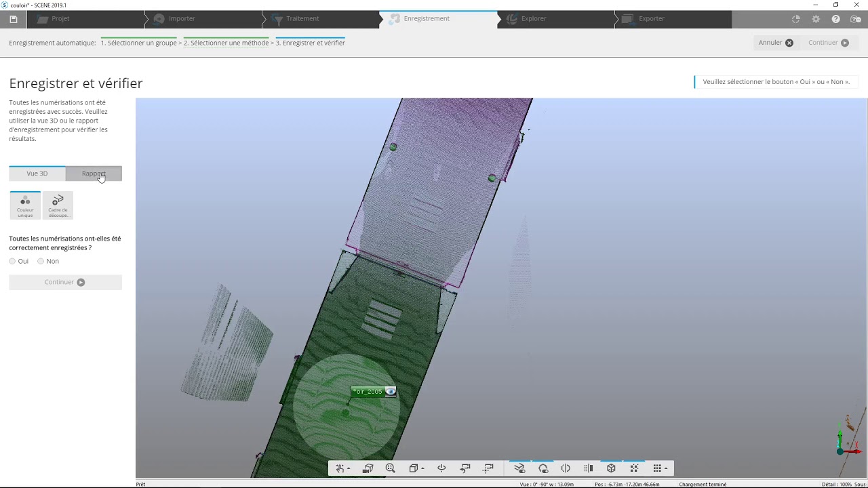
Task: Open the navigation mode hand tool
Action: click(x=340, y=468)
